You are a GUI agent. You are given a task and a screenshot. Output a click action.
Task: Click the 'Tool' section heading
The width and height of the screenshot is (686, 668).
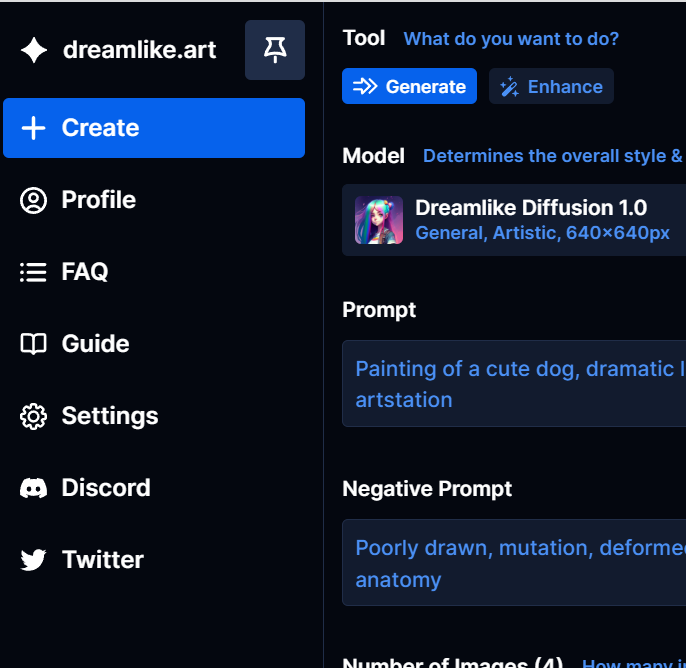tap(364, 38)
